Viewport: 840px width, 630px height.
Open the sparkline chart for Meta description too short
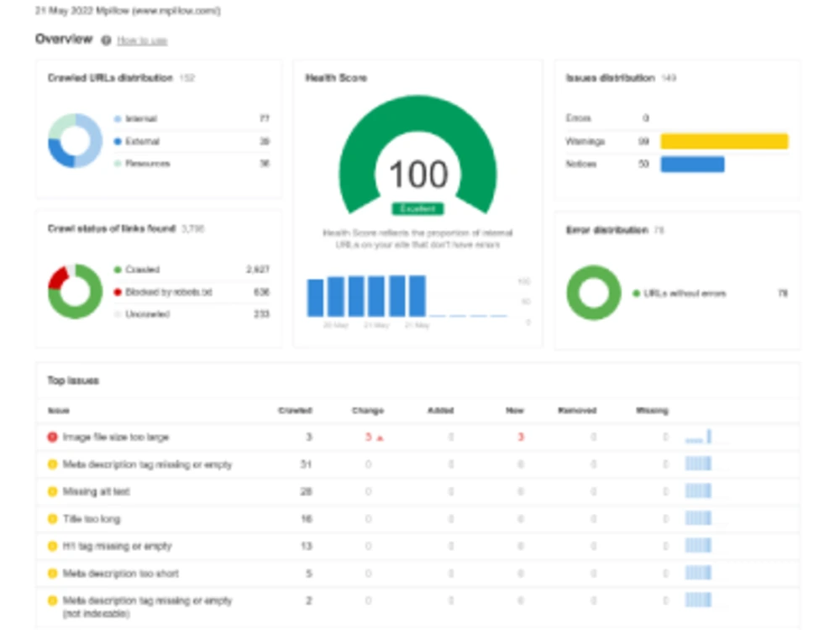click(x=699, y=573)
